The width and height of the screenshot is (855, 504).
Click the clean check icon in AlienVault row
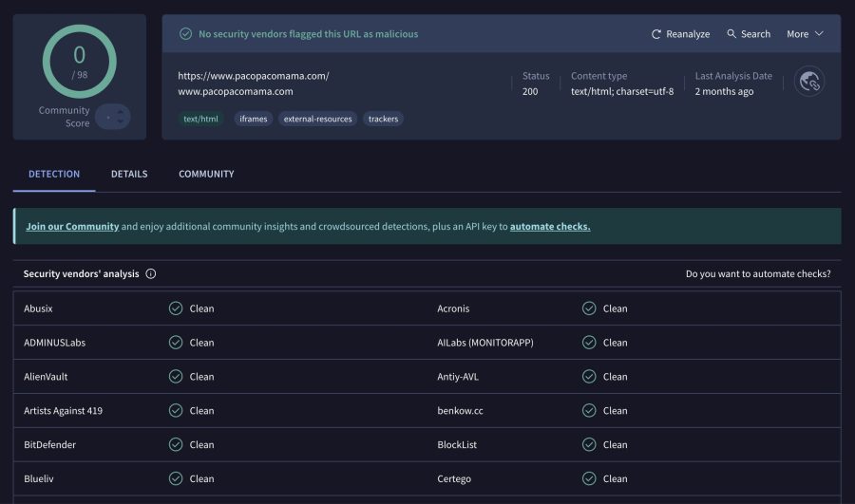click(x=176, y=377)
